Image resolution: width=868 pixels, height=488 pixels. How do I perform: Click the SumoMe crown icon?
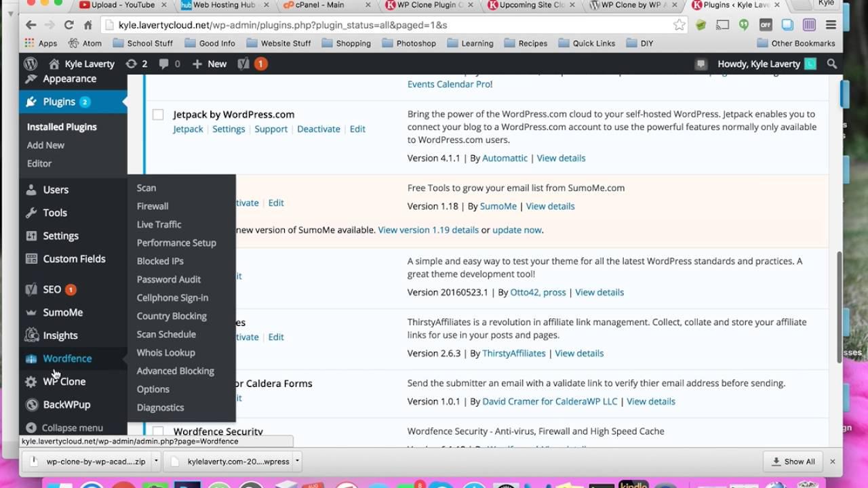click(31, 312)
